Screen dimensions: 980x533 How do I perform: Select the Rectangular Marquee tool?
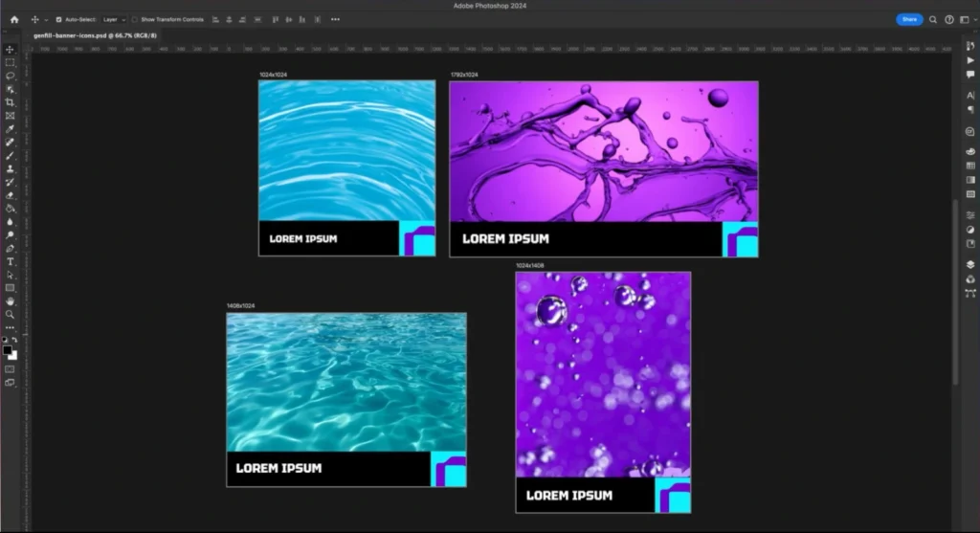pyautogui.click(x=10, y=62)
